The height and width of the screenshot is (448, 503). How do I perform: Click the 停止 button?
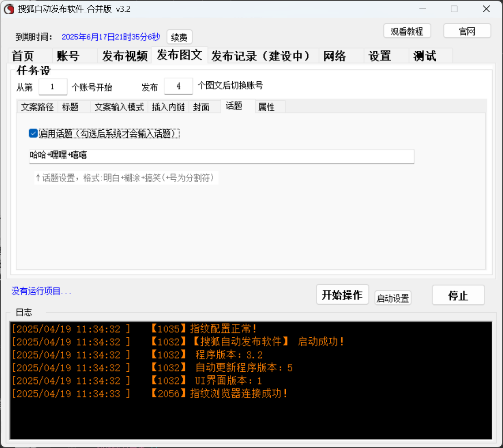click(458, 295)
